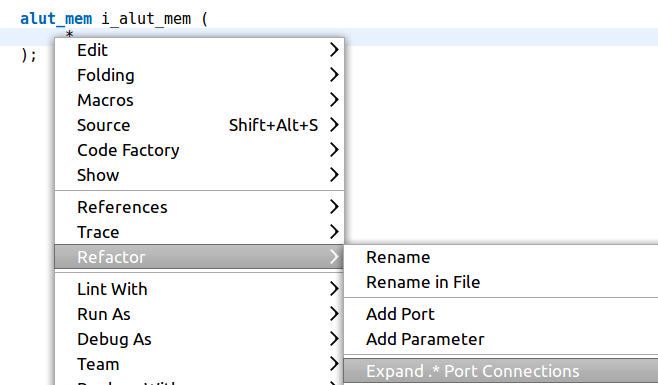Click the i_alut_mem instance name in code
The width and height of the screenshot is (658, 385).
[146, 19]
